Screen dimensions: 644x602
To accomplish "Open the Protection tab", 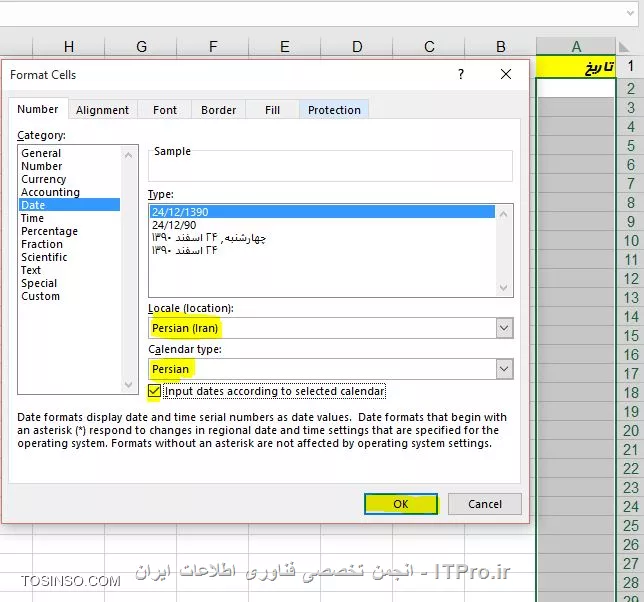I will [334, 110].
